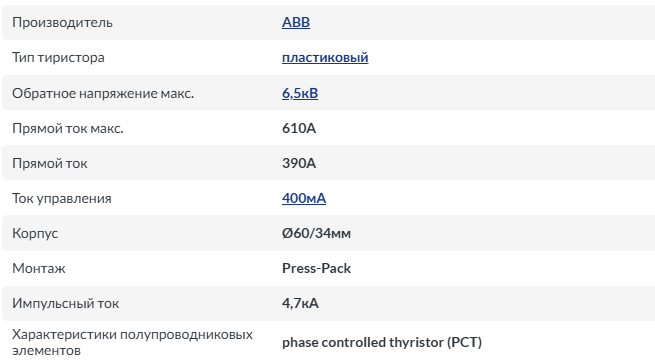Screen dimensions: 655x364
Task: Select the Производитель row label
Action: coord(62,22)
